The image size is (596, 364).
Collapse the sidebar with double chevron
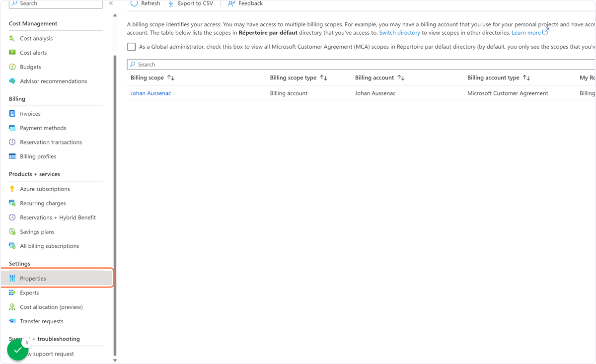(111, 3)
